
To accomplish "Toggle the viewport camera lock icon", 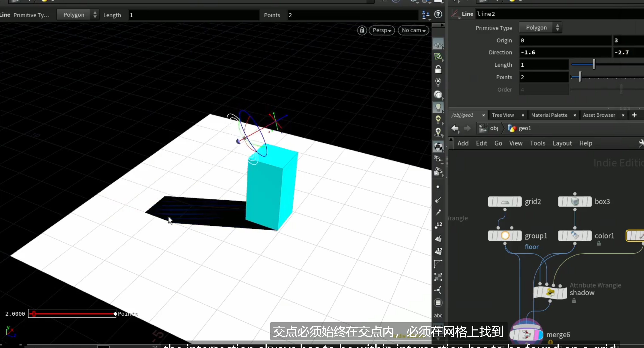I will (362, 30).
